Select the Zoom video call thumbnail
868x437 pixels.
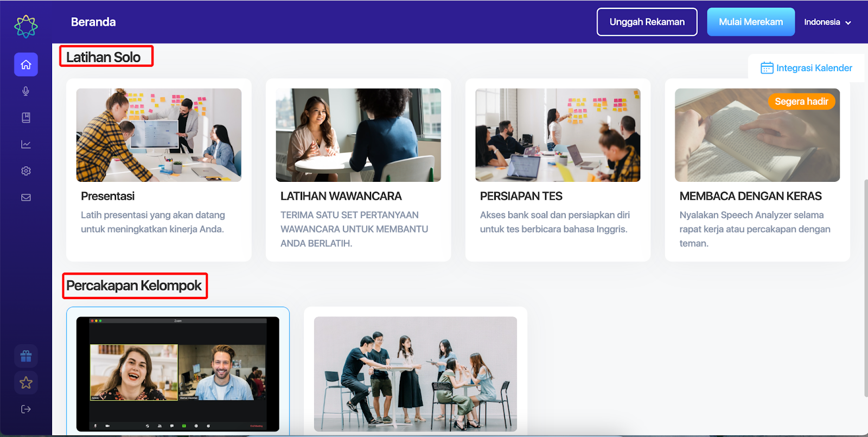[x=178, y=374]
